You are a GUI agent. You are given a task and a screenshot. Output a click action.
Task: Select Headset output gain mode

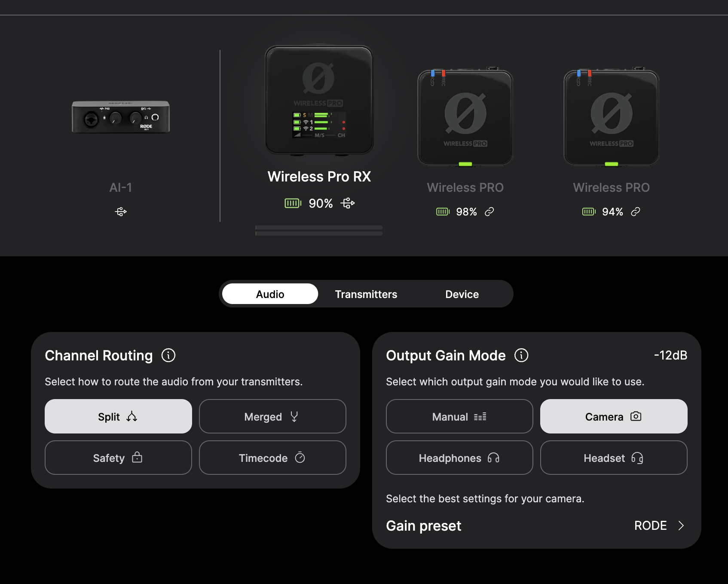pyautogui.click(x=614, y=458)
